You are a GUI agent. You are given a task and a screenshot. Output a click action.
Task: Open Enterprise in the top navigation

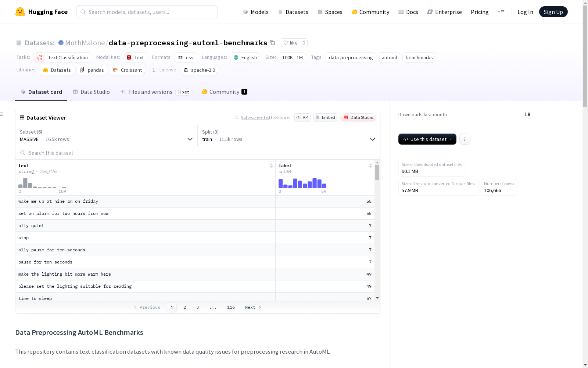(445, 12)
